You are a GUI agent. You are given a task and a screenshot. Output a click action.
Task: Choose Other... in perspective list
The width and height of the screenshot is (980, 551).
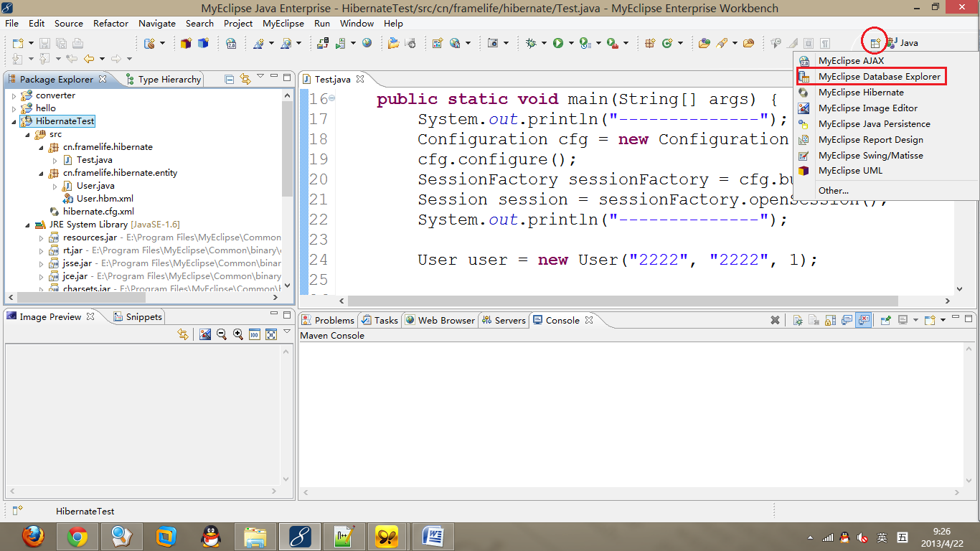(834, 191)
